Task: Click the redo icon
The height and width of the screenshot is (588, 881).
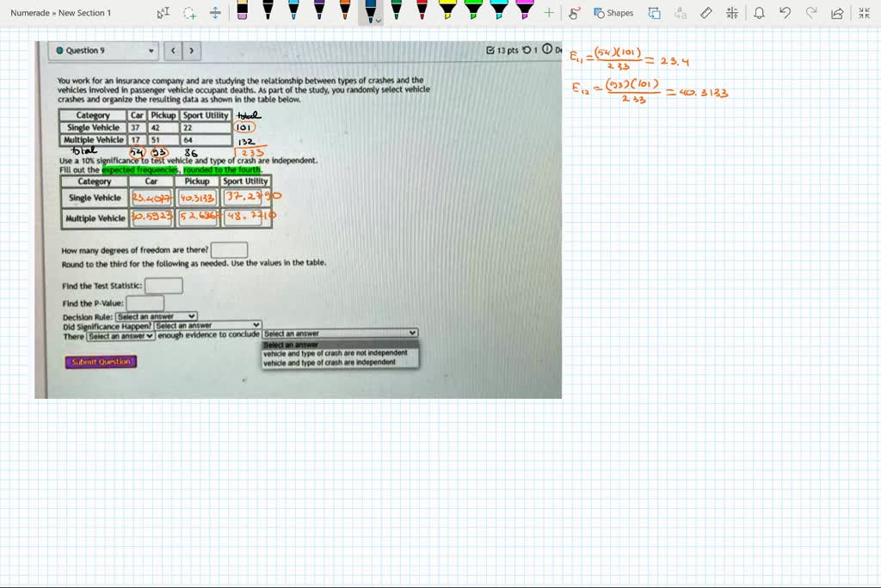Action: (x=810, y=12)
